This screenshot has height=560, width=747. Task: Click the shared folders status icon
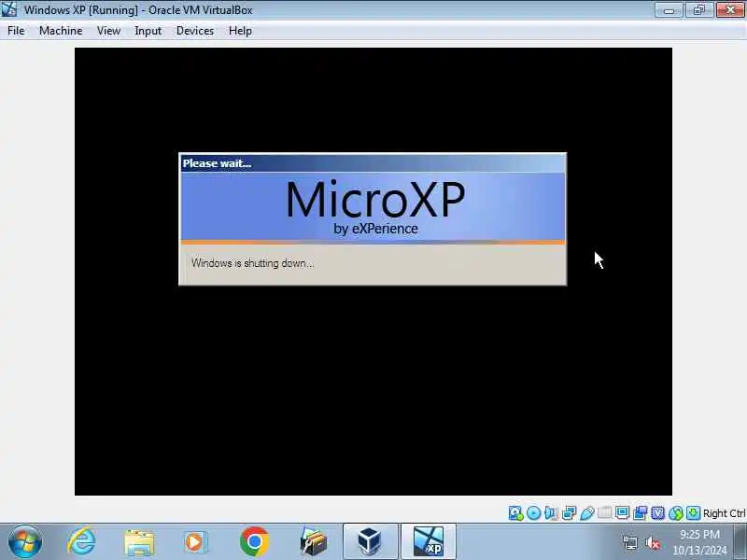tap(604, 512)
